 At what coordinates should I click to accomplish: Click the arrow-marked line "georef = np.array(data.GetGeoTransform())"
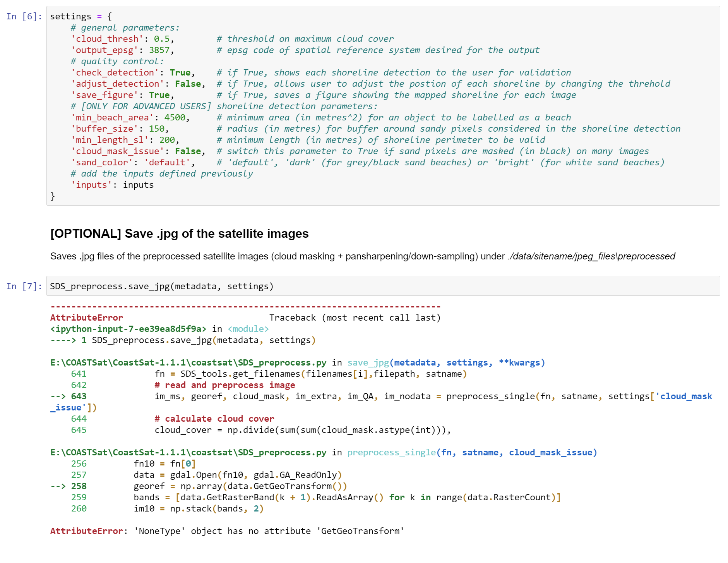point(240,486)
